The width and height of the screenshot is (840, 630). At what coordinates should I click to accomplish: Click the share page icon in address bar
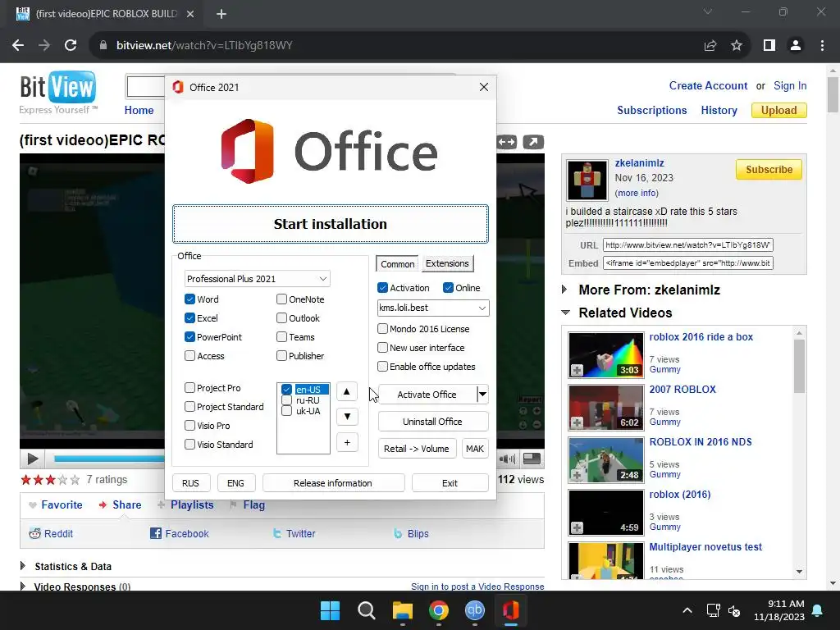pyautogui.click(x=710, y=46)
